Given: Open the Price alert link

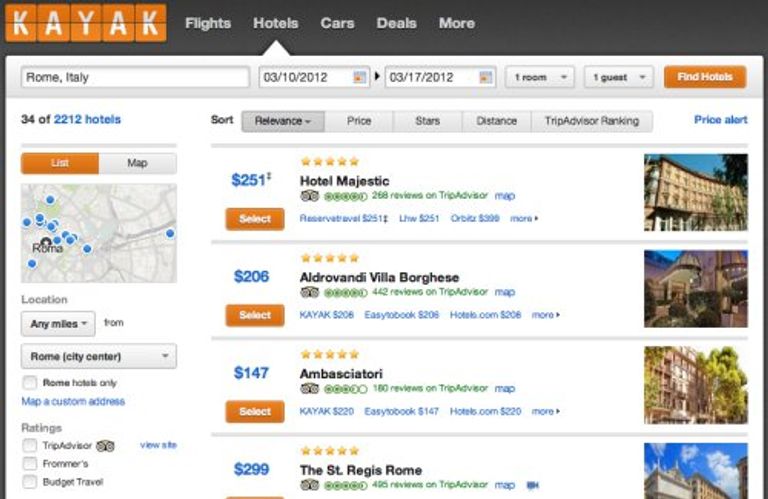Looking at the screenshot, I should click(720, 119).
